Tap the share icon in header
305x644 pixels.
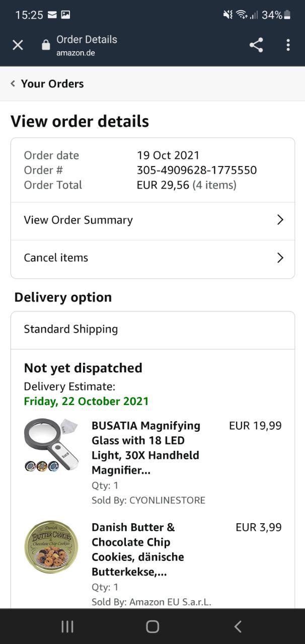(256, 45)
